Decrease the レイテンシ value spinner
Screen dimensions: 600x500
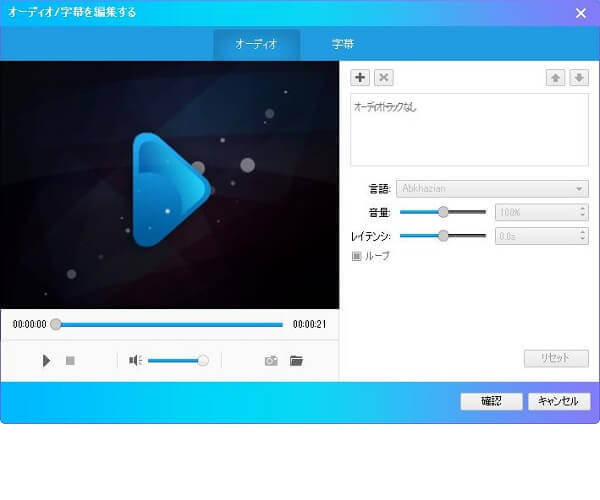point(582,239)
